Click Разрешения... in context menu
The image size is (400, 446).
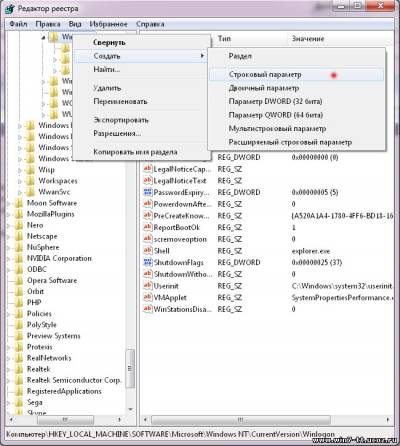coord(117,134)
